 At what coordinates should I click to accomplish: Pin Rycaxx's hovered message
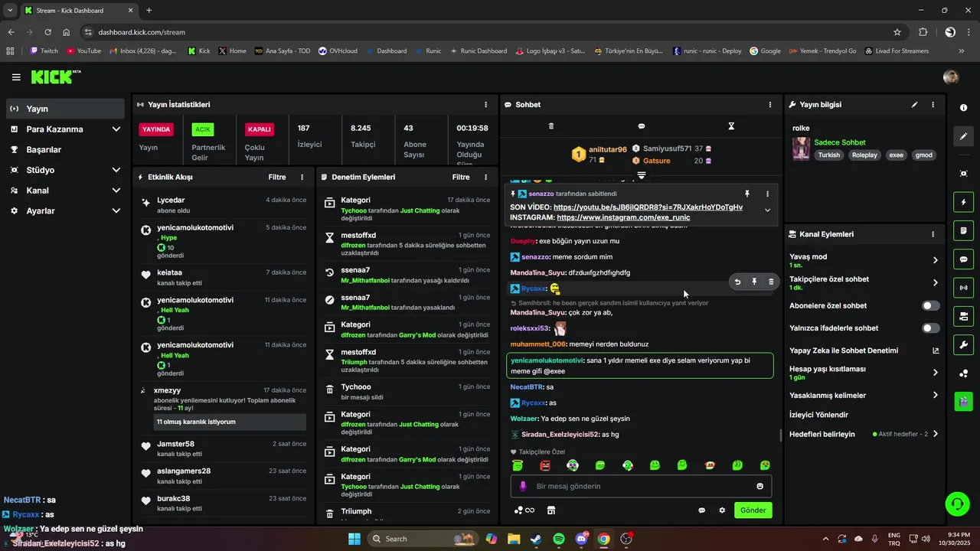tap(754, 282)
